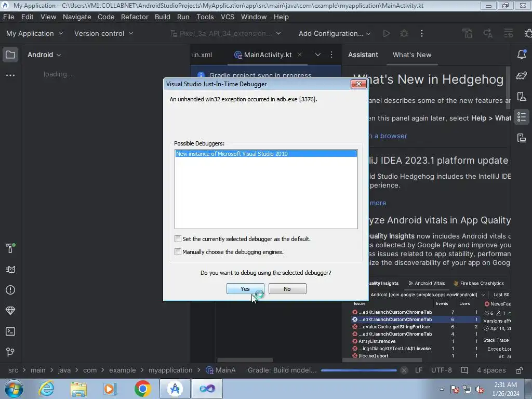
Task: Expand the My Application project dropdown
Action: pyautogui.click(x=35, y=33)
